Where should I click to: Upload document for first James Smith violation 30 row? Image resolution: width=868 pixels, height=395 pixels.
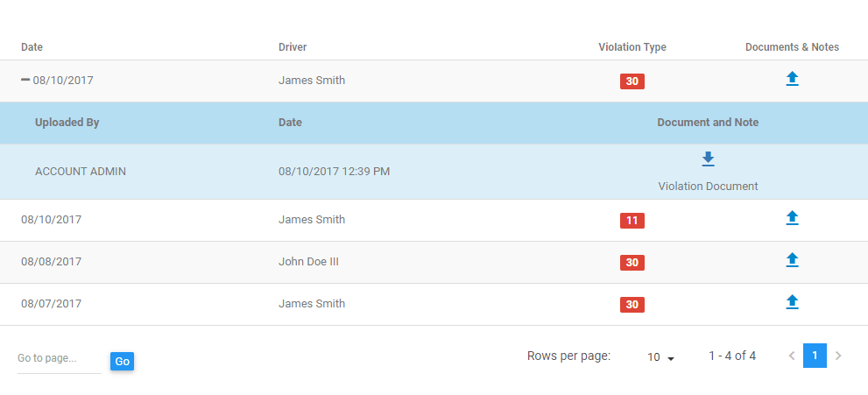[x=792, y=80]
